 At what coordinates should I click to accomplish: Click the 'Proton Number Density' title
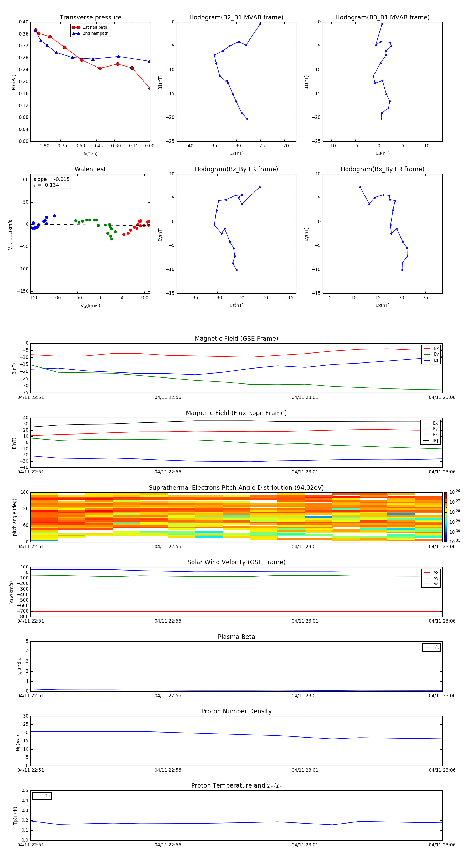tap(236, 711)
